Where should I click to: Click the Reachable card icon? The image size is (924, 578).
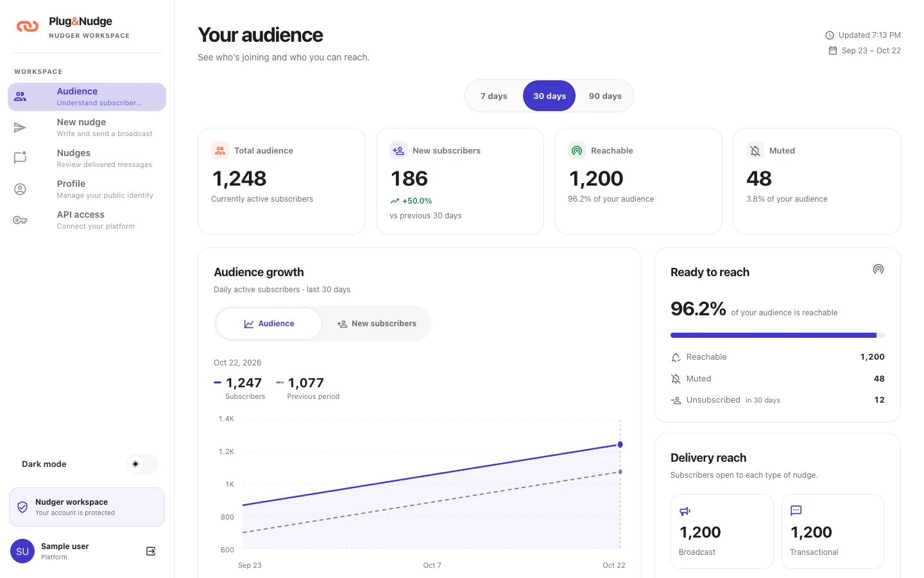click(x=577, y=150)
